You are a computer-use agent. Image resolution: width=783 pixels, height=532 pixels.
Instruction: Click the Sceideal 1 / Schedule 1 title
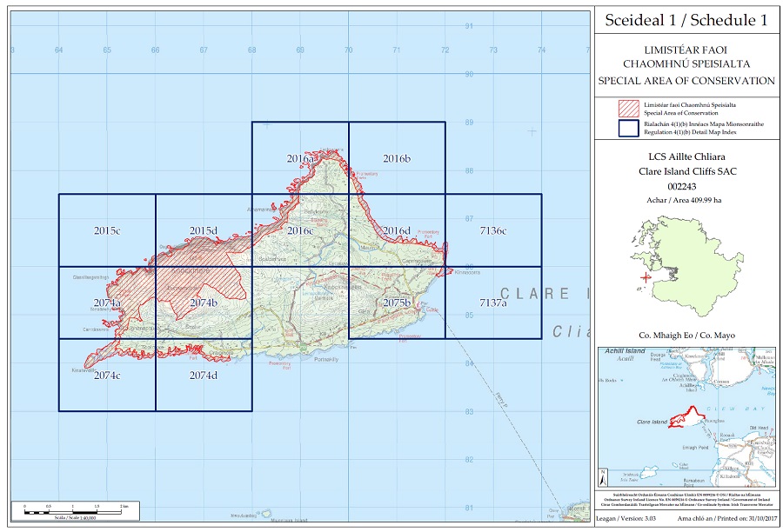[x=686, y=21]
